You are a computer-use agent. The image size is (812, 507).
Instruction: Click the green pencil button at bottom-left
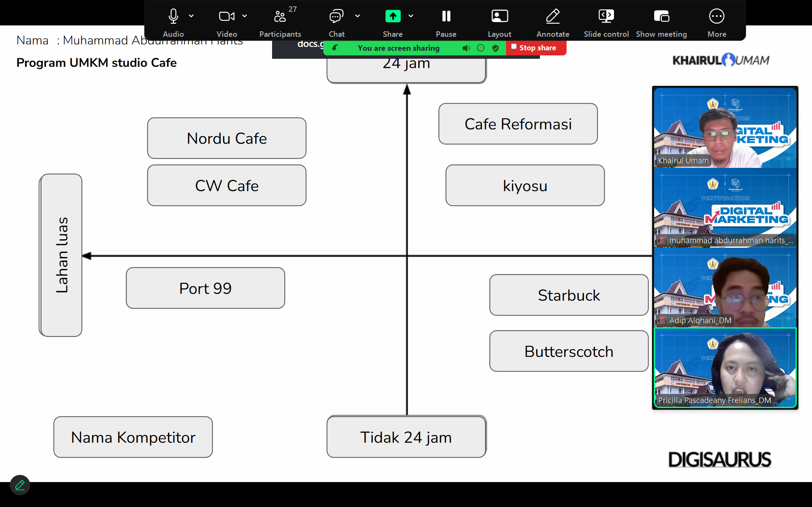20,485
